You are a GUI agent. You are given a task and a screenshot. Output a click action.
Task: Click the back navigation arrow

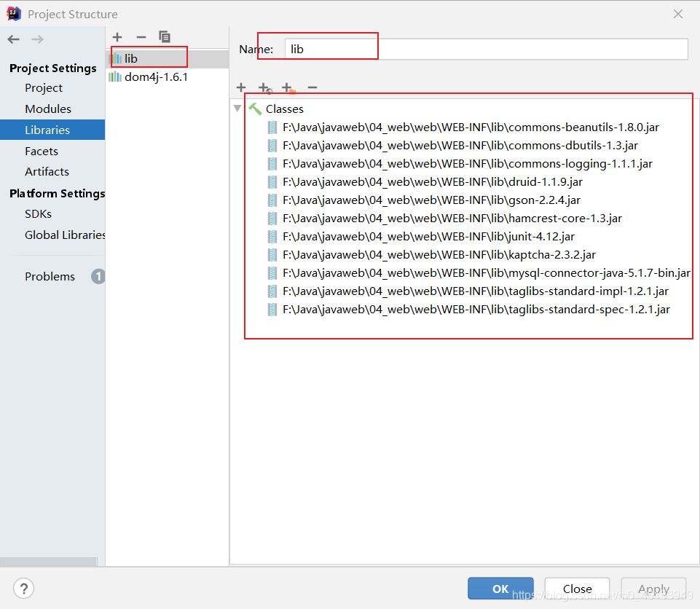(14, 39)
